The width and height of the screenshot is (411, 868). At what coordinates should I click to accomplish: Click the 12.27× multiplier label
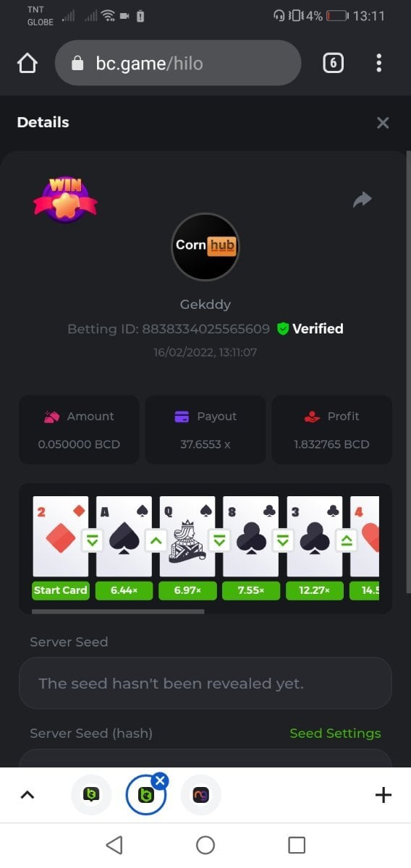[314, 590]
